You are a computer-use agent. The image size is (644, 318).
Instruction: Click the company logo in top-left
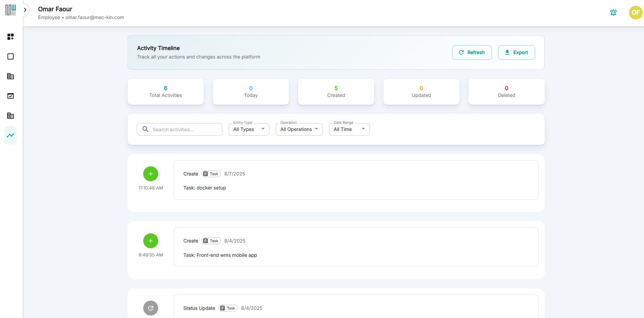coord(11,10)
